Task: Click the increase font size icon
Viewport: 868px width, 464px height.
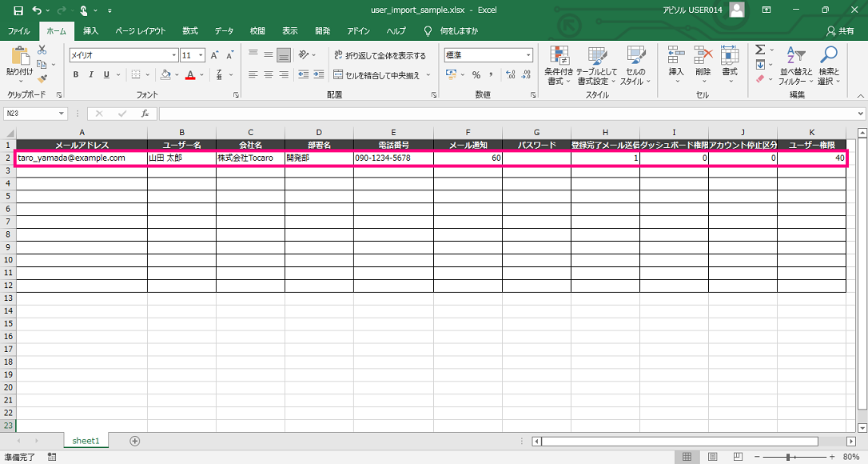Action: pos(214,55)
